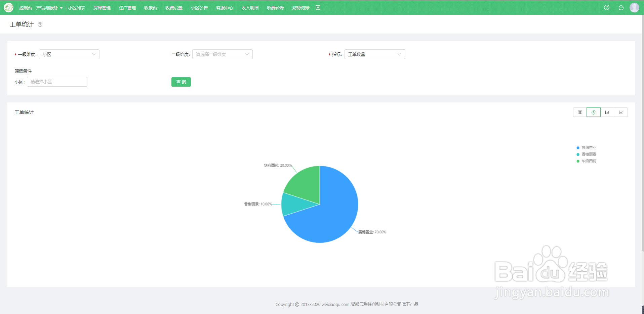The height and width of the screenshot is (314, 644).
Task: Click the help icon in top bar
Action: tap(607, 7)
